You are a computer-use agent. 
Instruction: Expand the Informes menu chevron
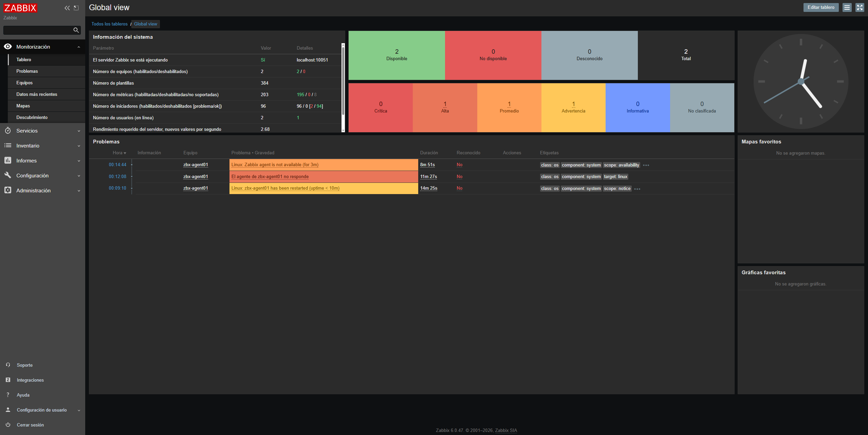pyautogui.click(x=79, y=161)
